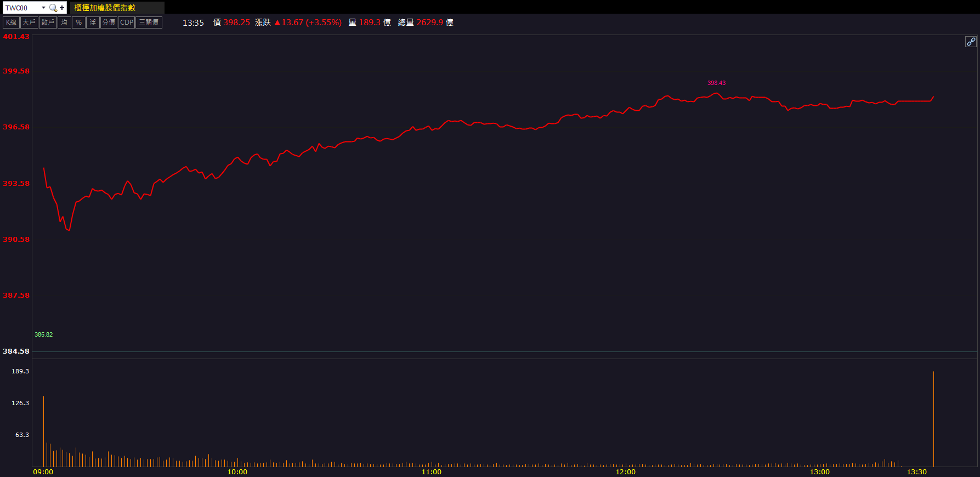Viewport: 980px width, 477px height.
Task: Click the 189.3 億 volume value
Action: tap(375, 22)
